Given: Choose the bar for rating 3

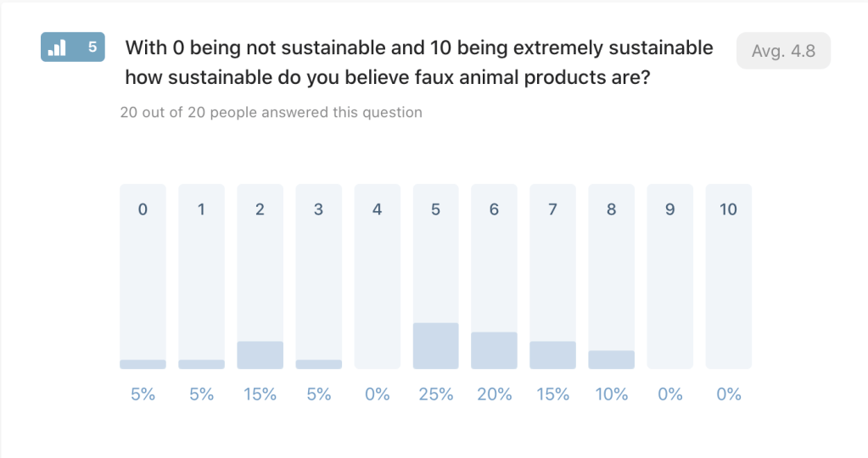Looking at the screenshot, I should [318, 276].
